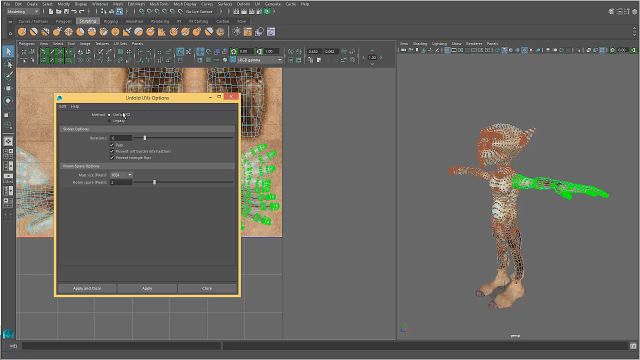Switch to the Rigging shelf tab

click(x=111, y=21)
